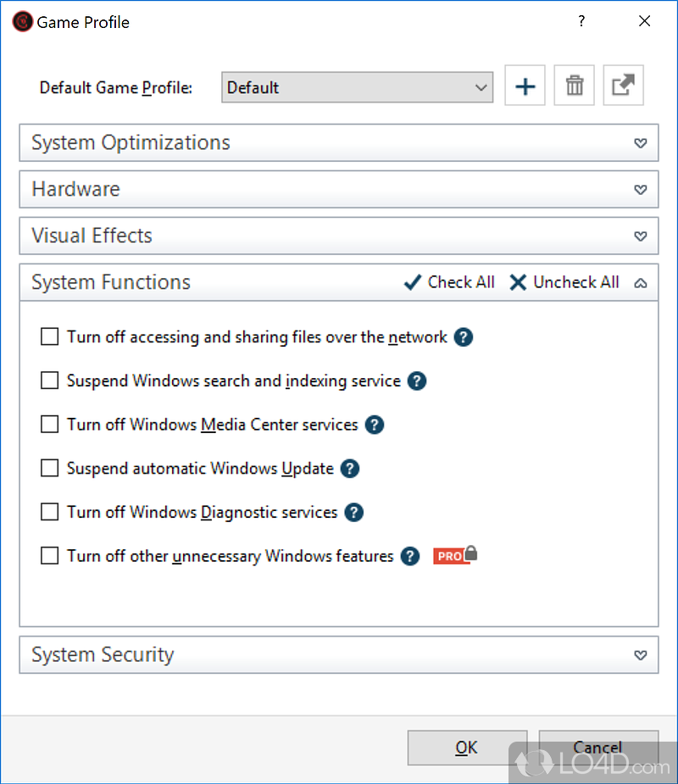Screen dimensions: 678x784
Task: Expand the Visual Effects section
Action: click(x=338, y=236)
